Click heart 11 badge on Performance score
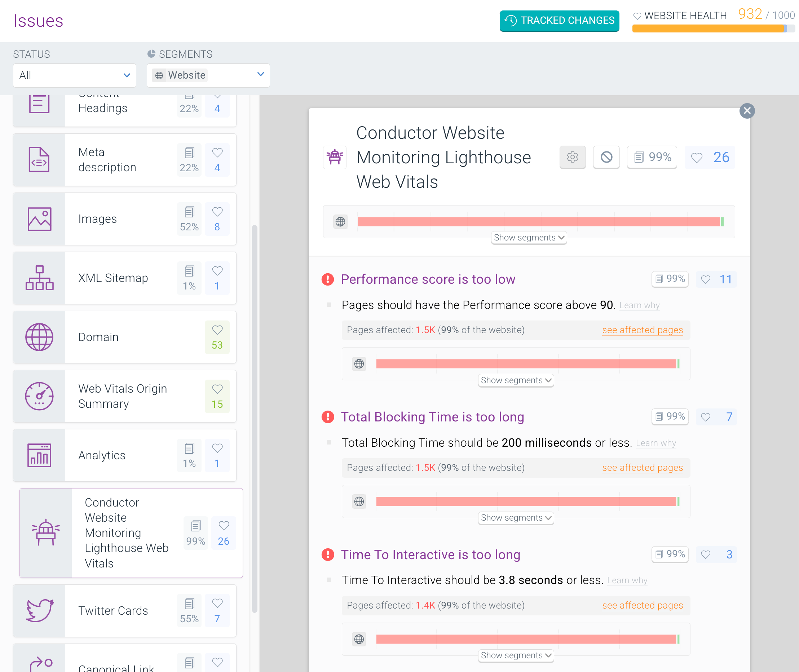The height and width of the screenshot is (672, 799). [x=716, y=279]
